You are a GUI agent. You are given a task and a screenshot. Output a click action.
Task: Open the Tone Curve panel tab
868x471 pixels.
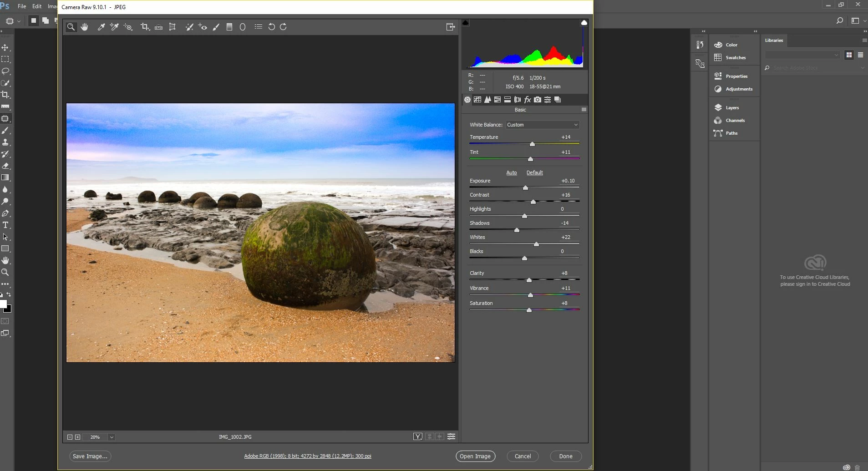477,100
